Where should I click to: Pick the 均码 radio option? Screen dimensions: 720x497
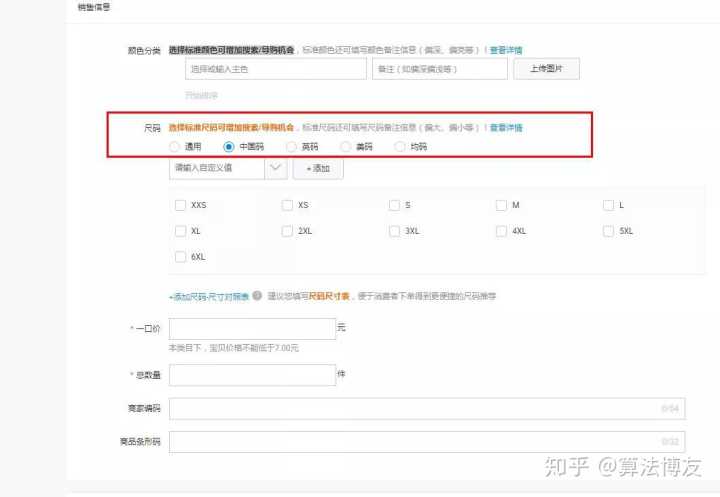399,147
